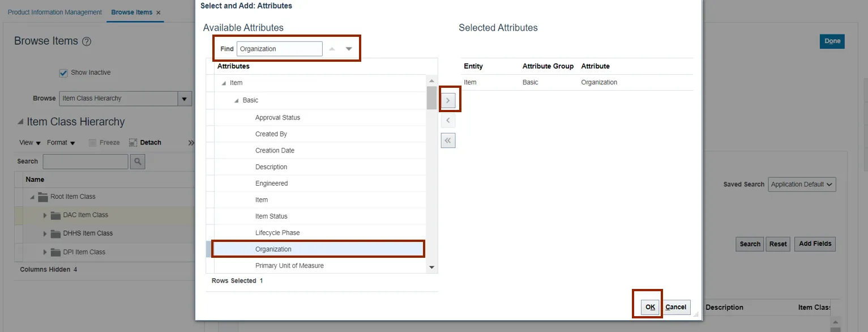Toggle the Show Inactive checkbox

63,73
